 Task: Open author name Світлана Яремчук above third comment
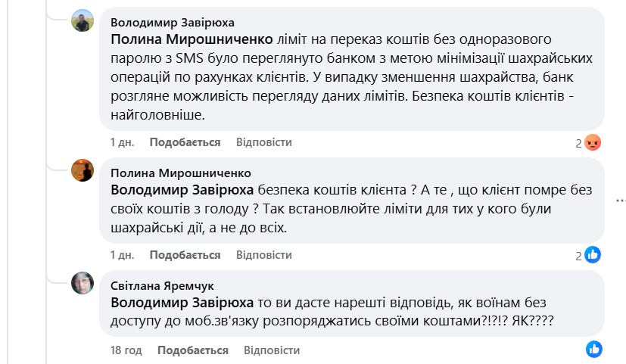pyautogui.click(x=163, y=285)
